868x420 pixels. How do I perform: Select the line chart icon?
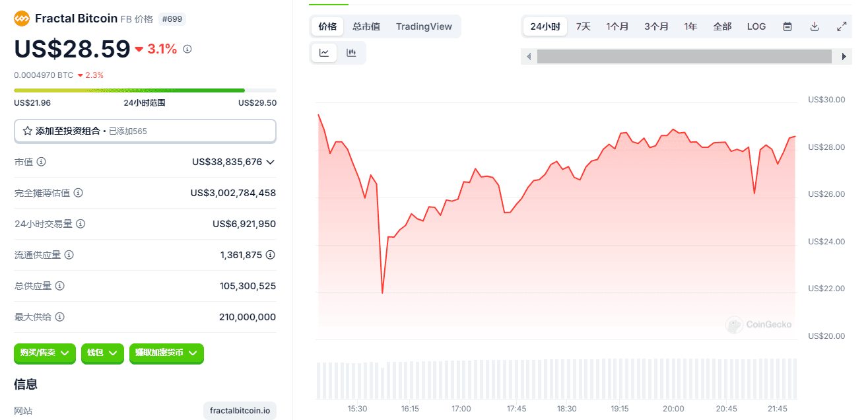point(323,52)
